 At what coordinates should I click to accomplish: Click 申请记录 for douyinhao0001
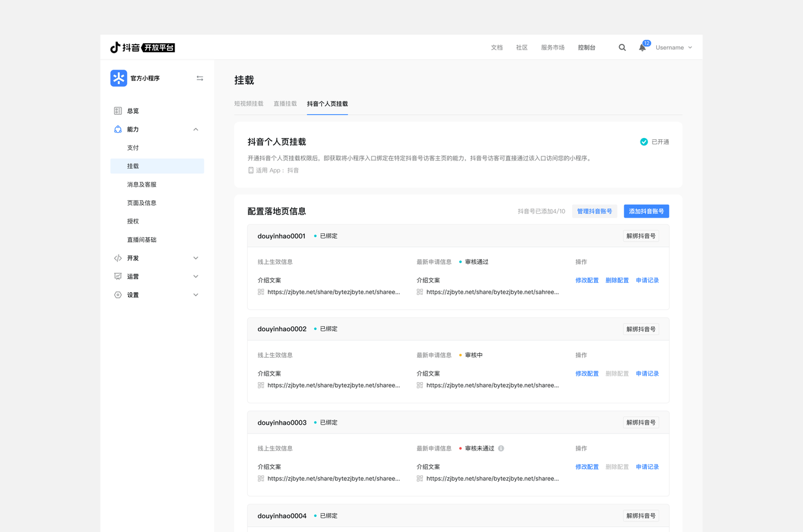coord(647,280)
